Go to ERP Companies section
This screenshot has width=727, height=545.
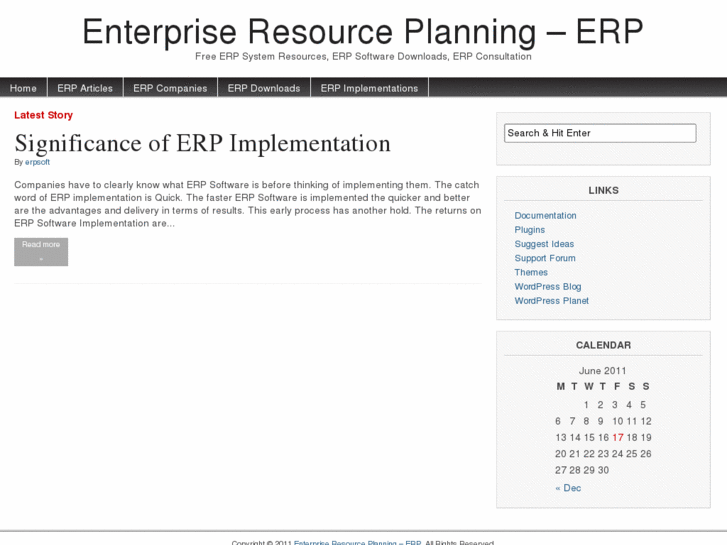(170, 88)
